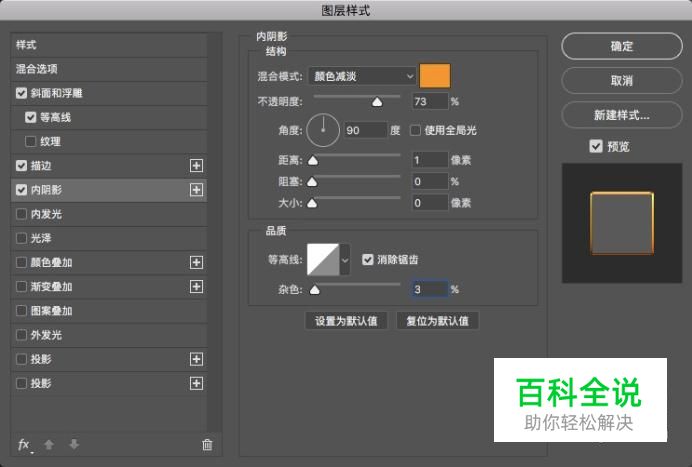Click the 杂色 field showing 3
Viewport: 692px width, 467px height.
pos(430,289)
